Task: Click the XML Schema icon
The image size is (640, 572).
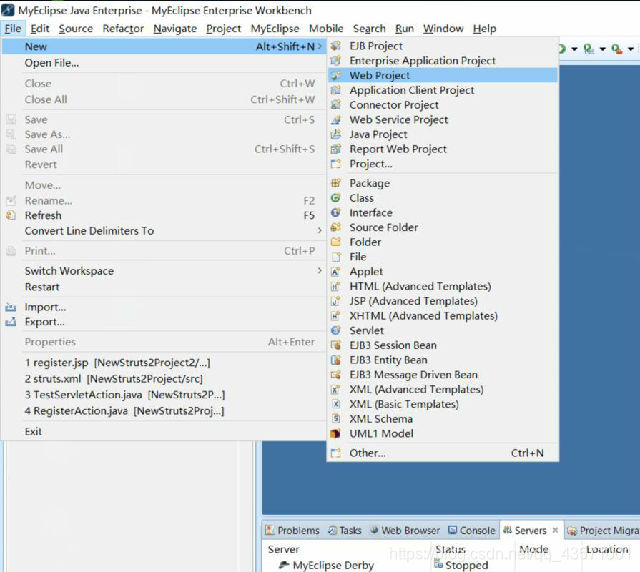Action: point(336,418)
